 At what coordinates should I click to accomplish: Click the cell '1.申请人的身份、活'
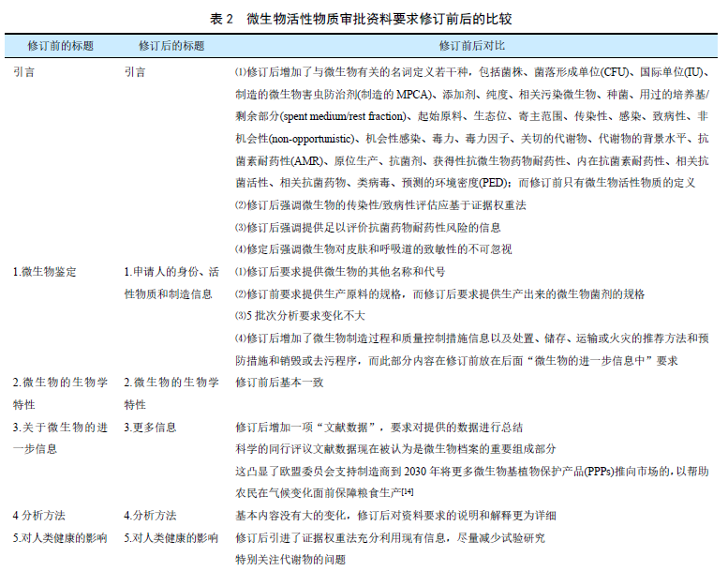pos(171,272)
